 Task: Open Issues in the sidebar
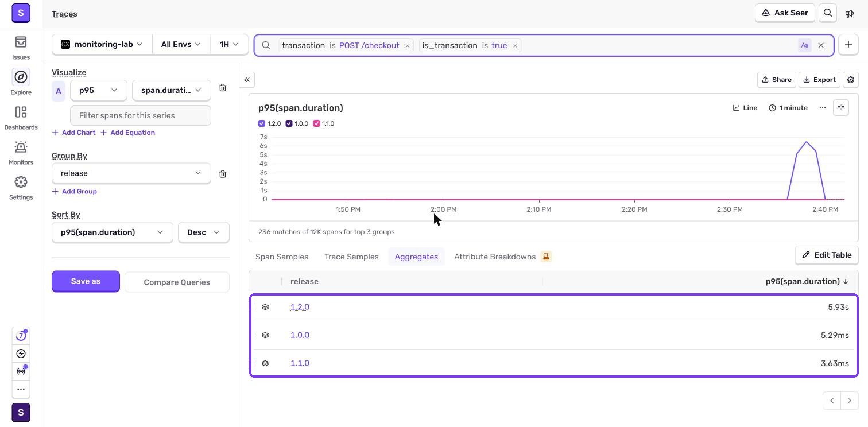21,48
